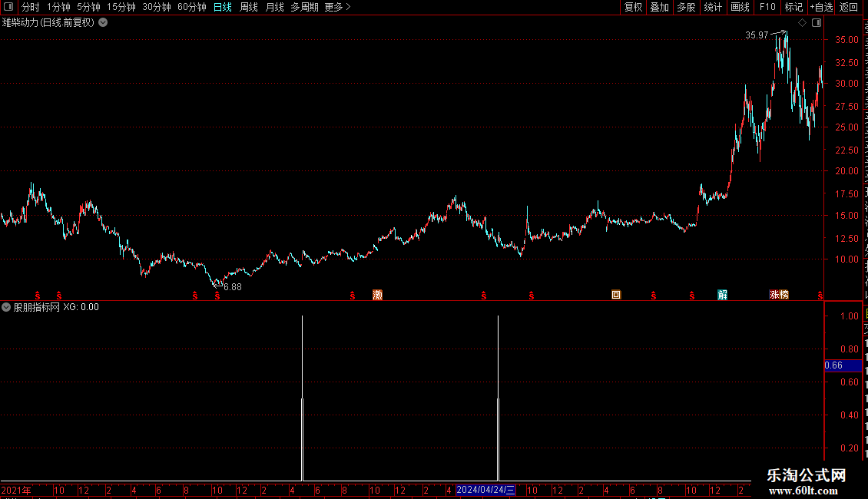
Task: Switch to 分时 intraday view
Action: pyautogui.click(x=31, y=7)
